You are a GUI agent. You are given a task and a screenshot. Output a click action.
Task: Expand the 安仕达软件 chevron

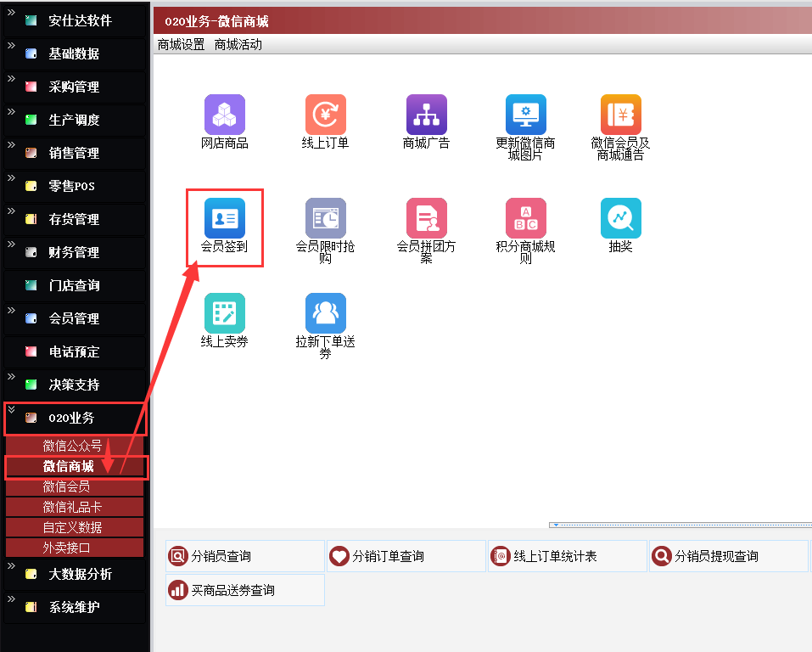click(11, 13)
